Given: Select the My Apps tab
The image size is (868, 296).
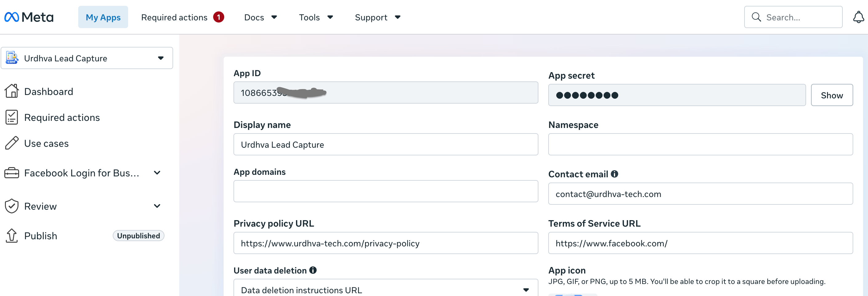Looking at the screenshot, I should 103,17.
